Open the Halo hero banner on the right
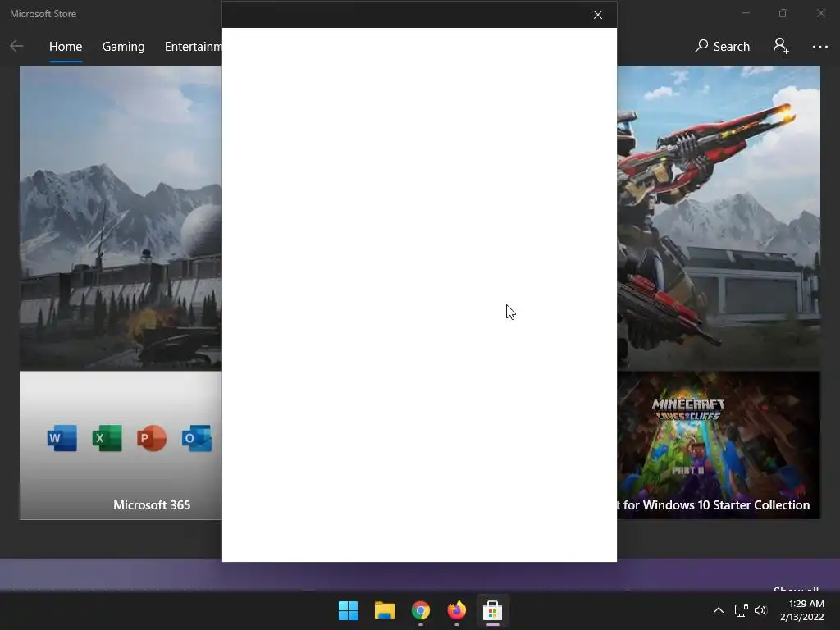Screen dimensions: 840x630 (719, 218)
